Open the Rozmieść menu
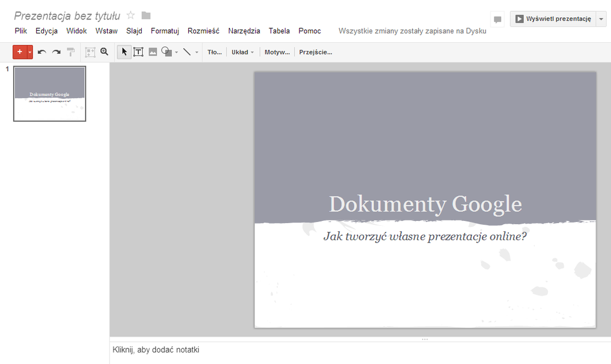This screenshot has height=364, width=611. tap(203, 31)
